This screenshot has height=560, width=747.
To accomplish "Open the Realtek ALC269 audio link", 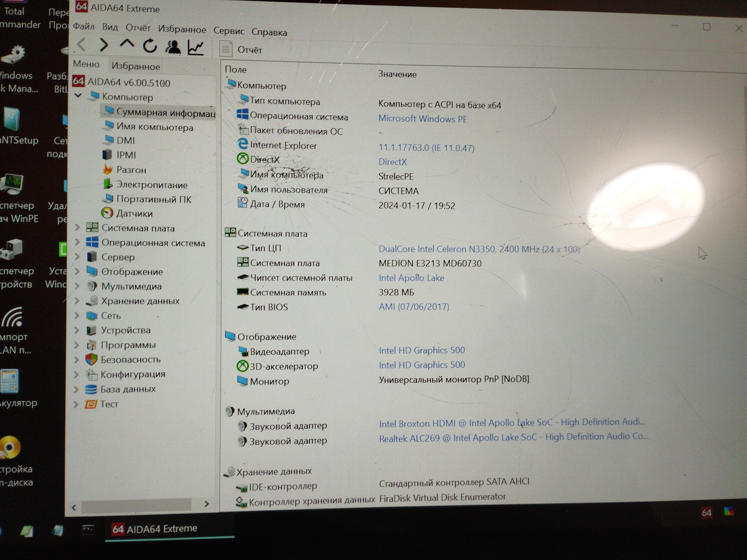I will pos(514,437).
